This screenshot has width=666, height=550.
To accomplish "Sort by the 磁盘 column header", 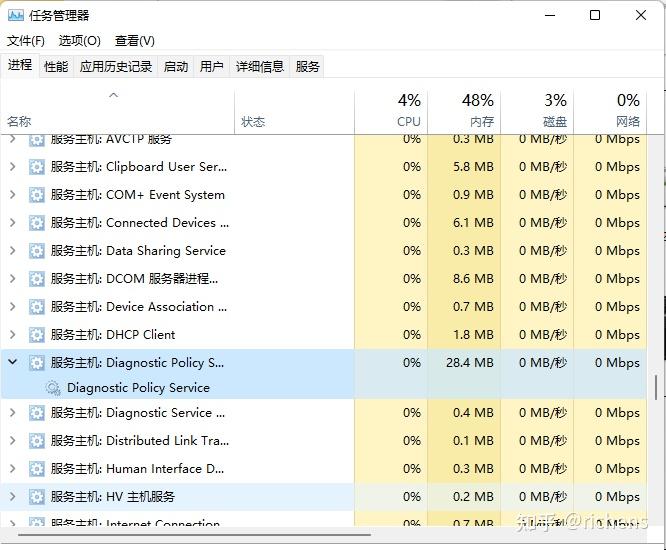I will [537, 112].
